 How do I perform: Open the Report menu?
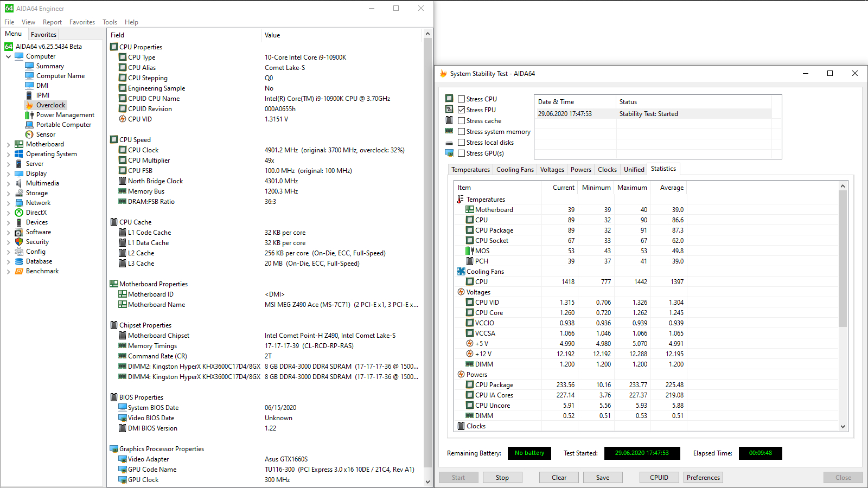click(52, 22)
